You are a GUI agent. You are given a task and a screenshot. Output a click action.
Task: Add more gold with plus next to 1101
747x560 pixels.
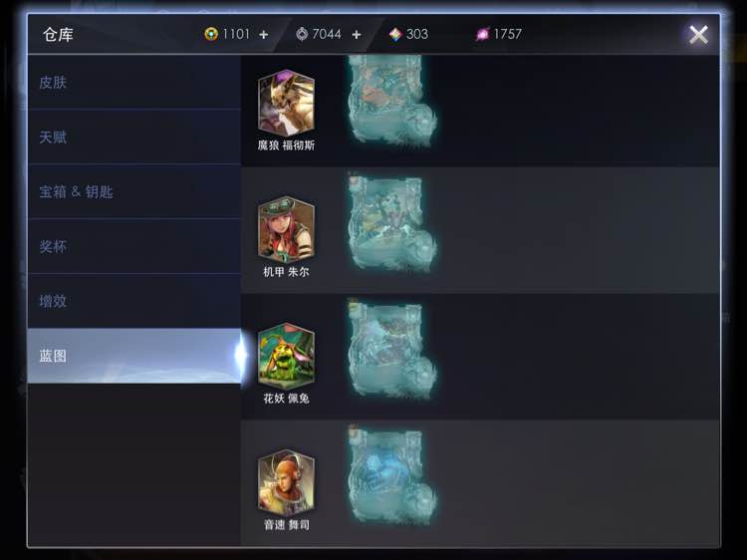click(x=264, y=34)
